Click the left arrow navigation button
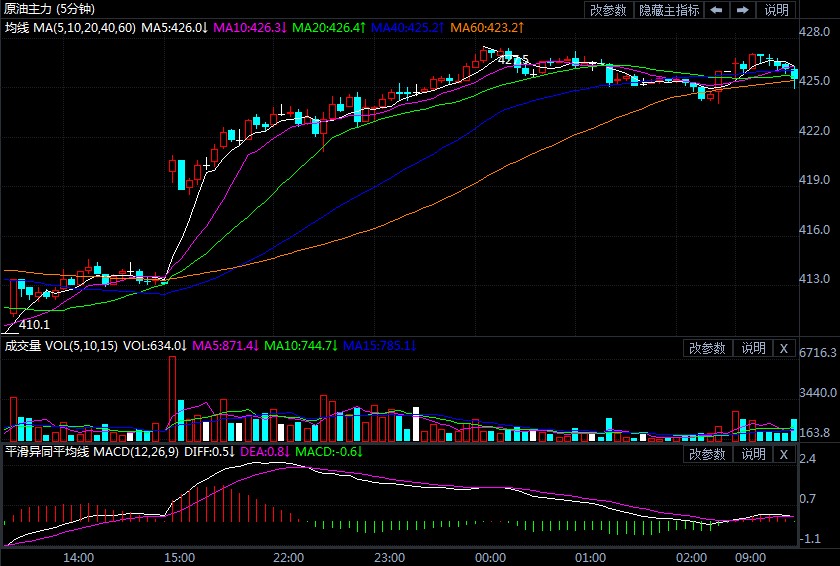The image size is (840, 566). (x=716, y=10)
